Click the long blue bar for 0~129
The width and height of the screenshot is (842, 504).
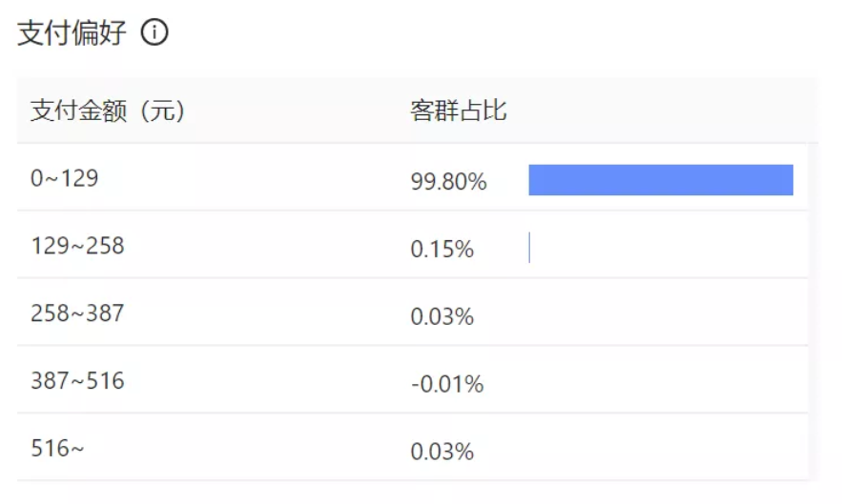[661, 180]
